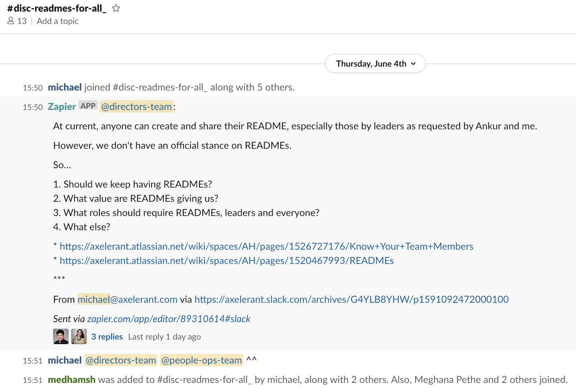The width and height of the screenshot is (576, 392).
Task: Open the Thursday, June 4th date dropdown
Action: (x=375, y=64)
